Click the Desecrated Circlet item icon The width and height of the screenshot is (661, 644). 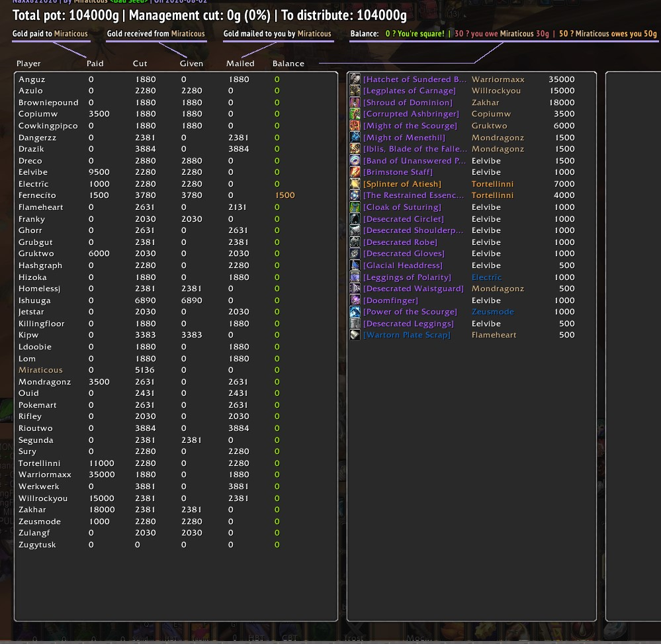tap(355, 219)
